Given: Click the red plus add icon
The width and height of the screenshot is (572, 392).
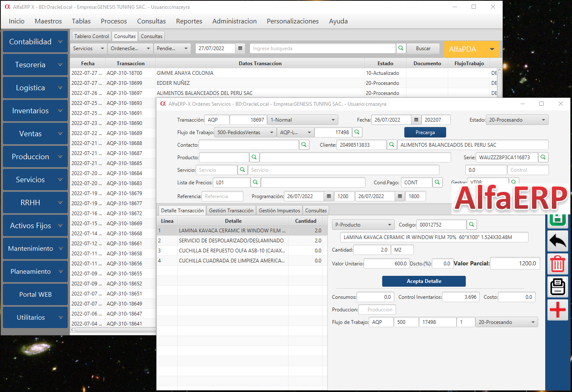Looking at the screenshot, I should pos(557,310).
